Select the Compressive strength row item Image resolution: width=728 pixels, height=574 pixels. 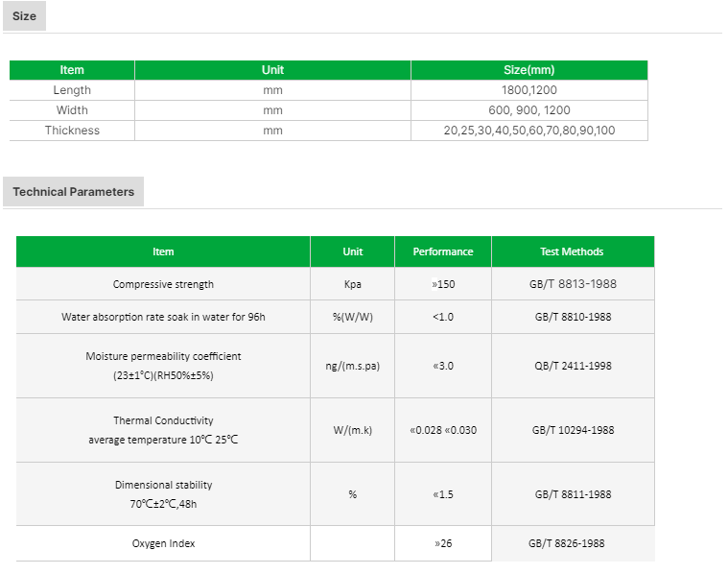pyautogui.click(x=163, y=284)
